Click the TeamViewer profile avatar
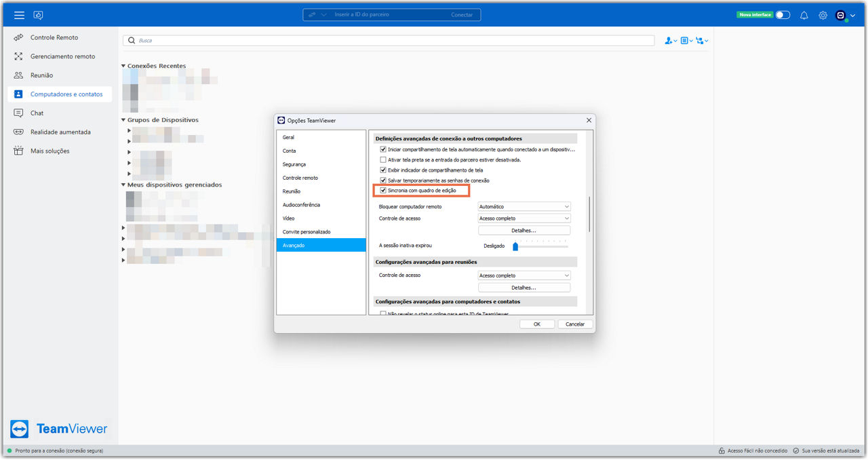 (x=841, y=15)
